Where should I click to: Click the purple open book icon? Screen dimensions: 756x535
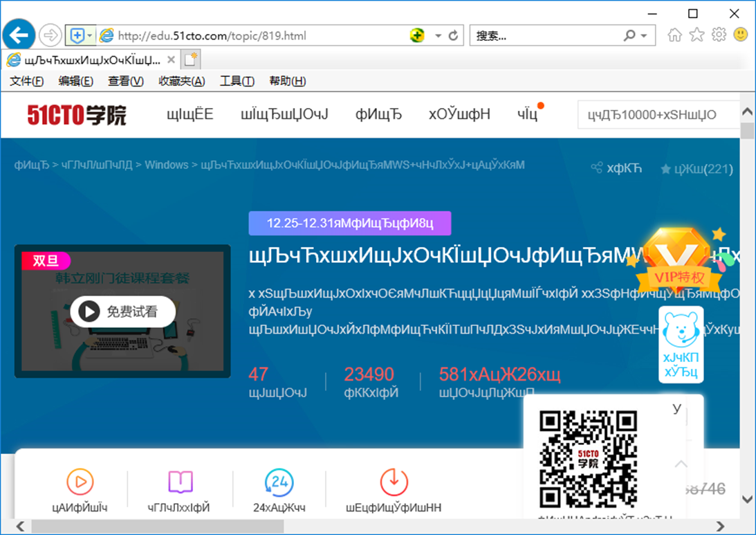pos(181,482)
